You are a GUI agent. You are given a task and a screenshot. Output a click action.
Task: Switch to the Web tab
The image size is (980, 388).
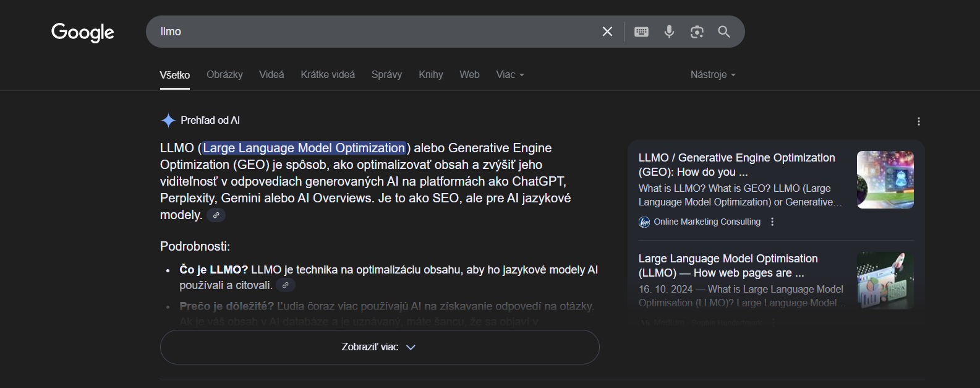tap(469, 74)
